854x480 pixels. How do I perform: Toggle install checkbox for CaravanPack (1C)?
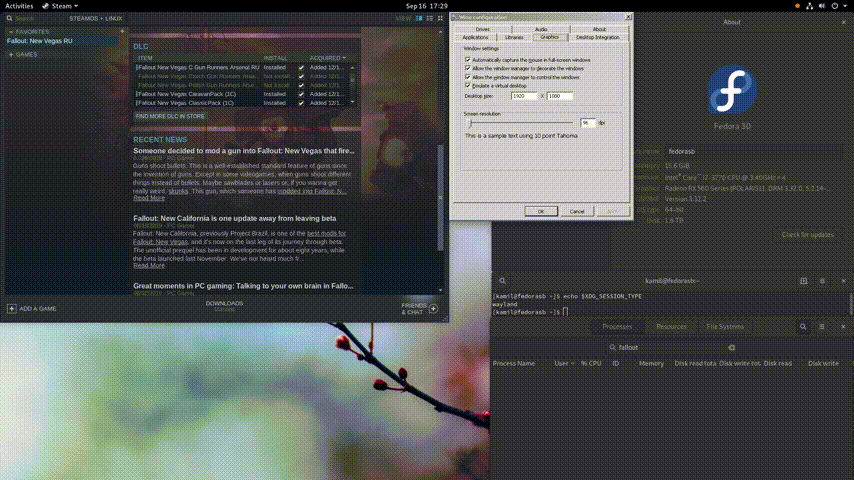click(x=301, y=94)
